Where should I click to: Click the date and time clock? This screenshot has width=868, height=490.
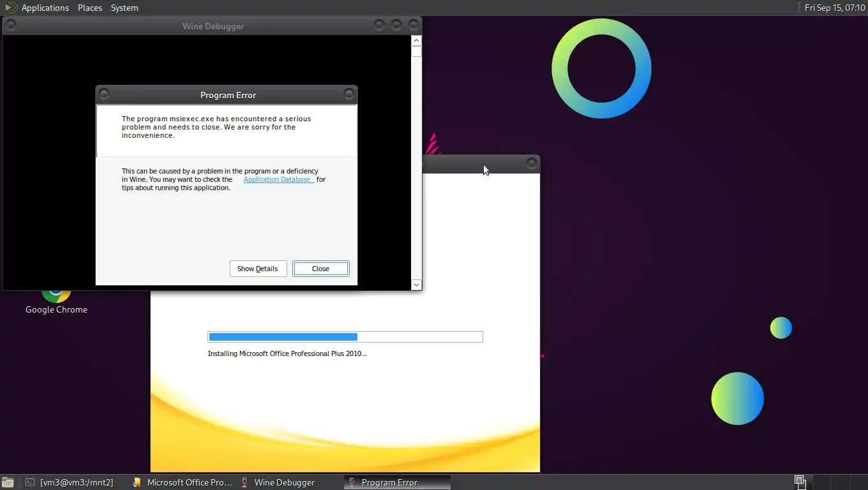pos(834,8)
